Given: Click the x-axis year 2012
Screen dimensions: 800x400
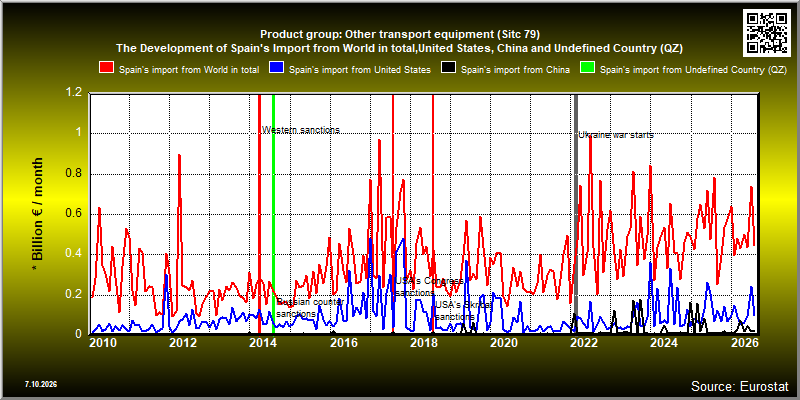Looking at the screenshot, I should pos(182,343).
